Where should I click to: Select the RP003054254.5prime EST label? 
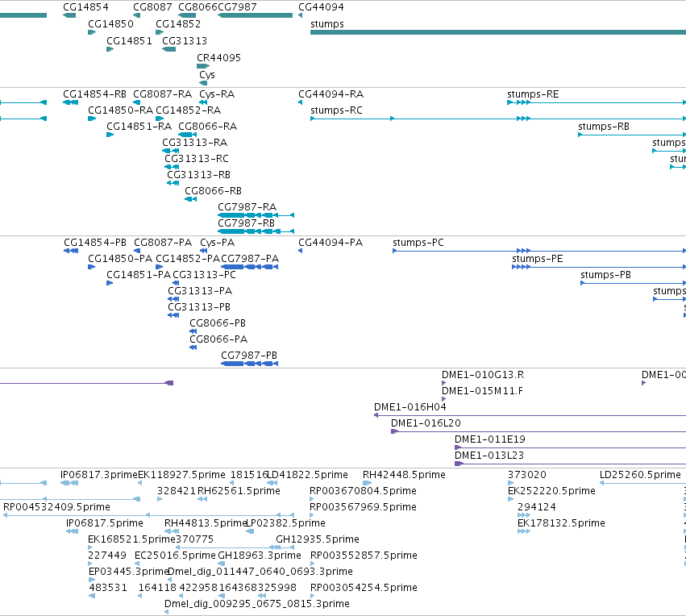364,588
